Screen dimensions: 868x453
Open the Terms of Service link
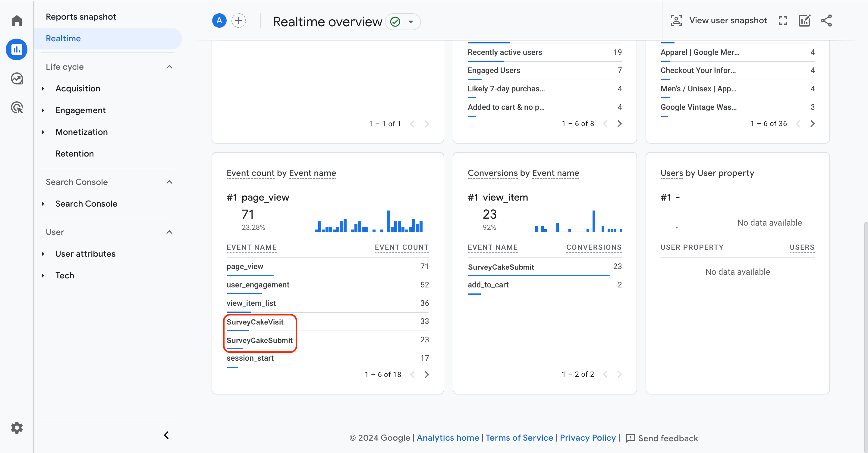point(519,438)
